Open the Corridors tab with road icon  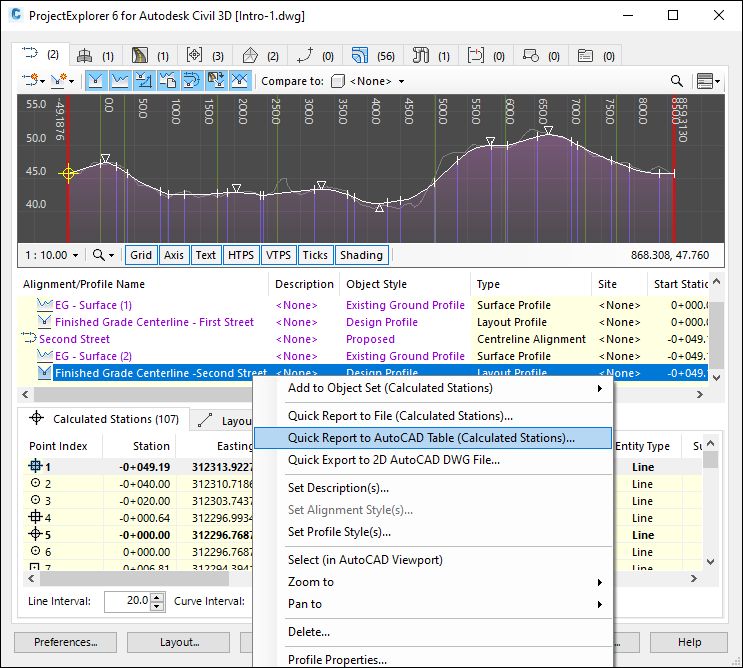coord(150,56)
